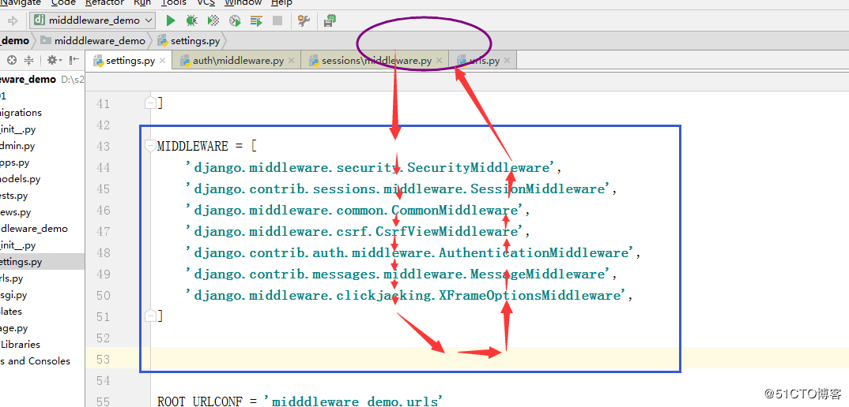This screenshot has height=407, width=849.
Task: Select migrations folder in project tree
Action: (x=21, y=113)
